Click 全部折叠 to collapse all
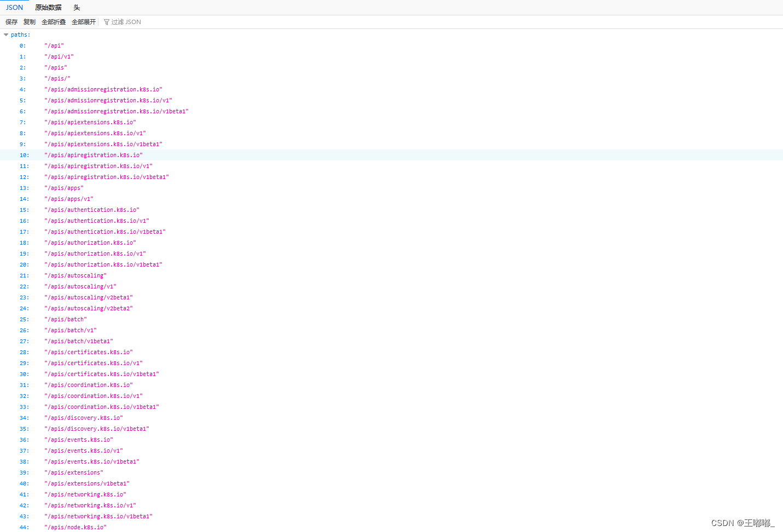This screenshot has height=532, width=783. 54,22
